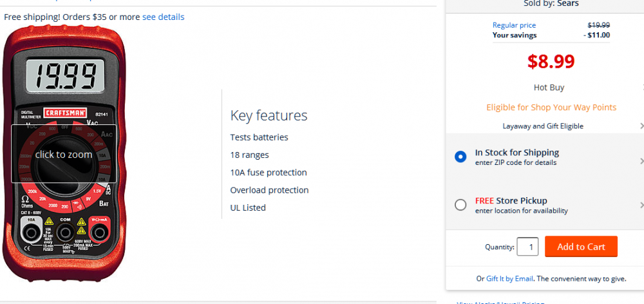644x304 pixels.
Task: Click the Add to Cart button
Action: (581, 247)
